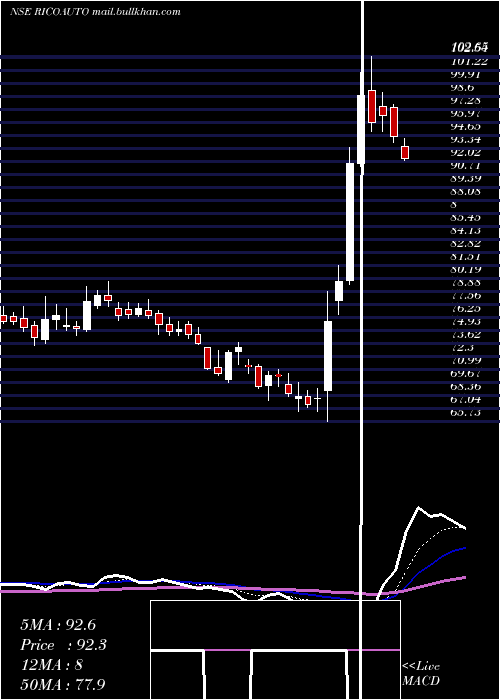The image size is (500, 700).
Task: Select the 70.99 price axis label
Action: (467, 360)
